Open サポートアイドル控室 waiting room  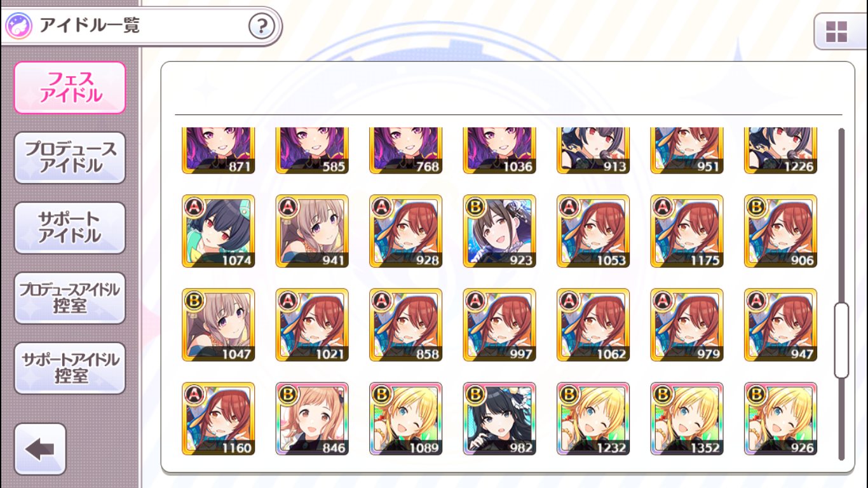[70, 368]
